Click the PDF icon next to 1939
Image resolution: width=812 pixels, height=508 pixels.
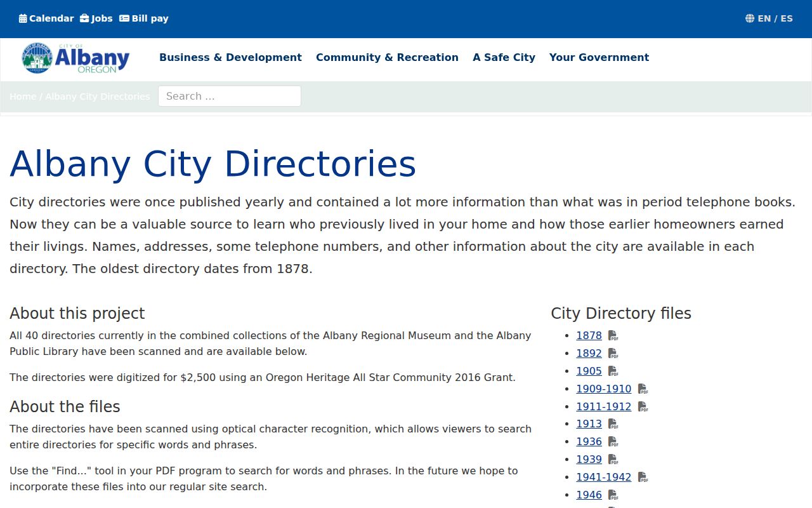613,460
